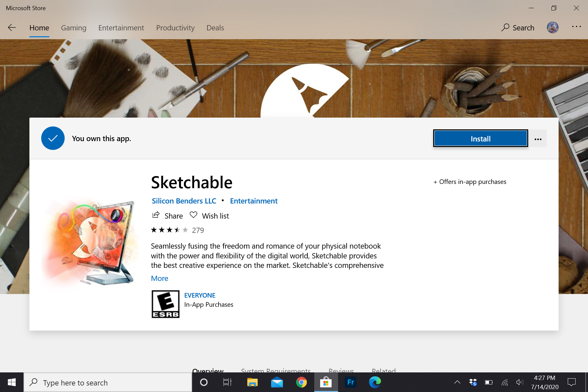Click the Offers in-app purchases text
Viewport: 588px width, 392px height.
tap(470, 182)
